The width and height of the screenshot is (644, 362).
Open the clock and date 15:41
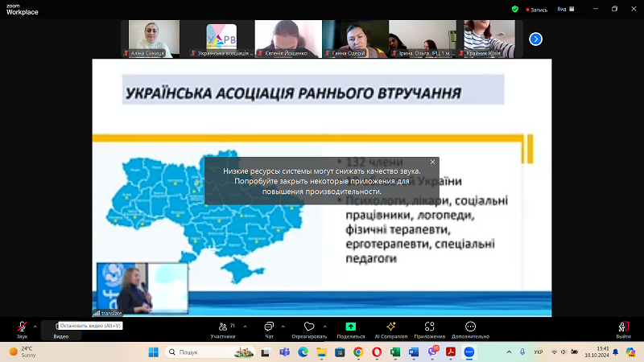[x=597, y=352]
